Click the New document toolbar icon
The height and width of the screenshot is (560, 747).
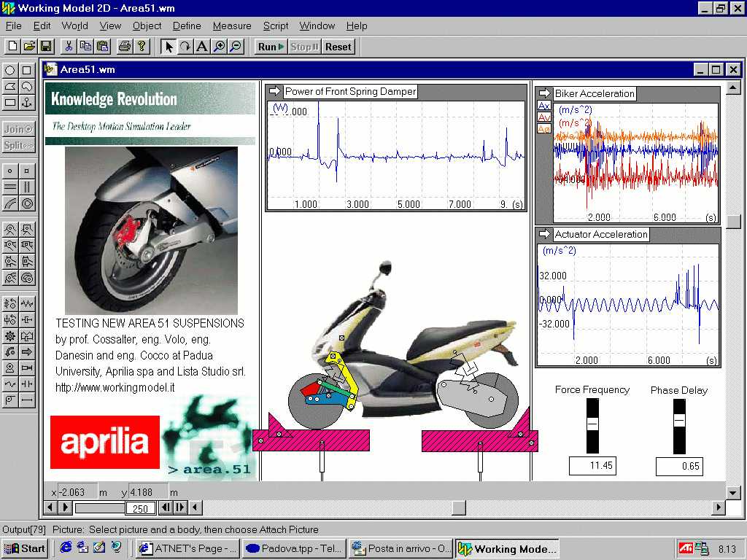[x=12, y=47]
